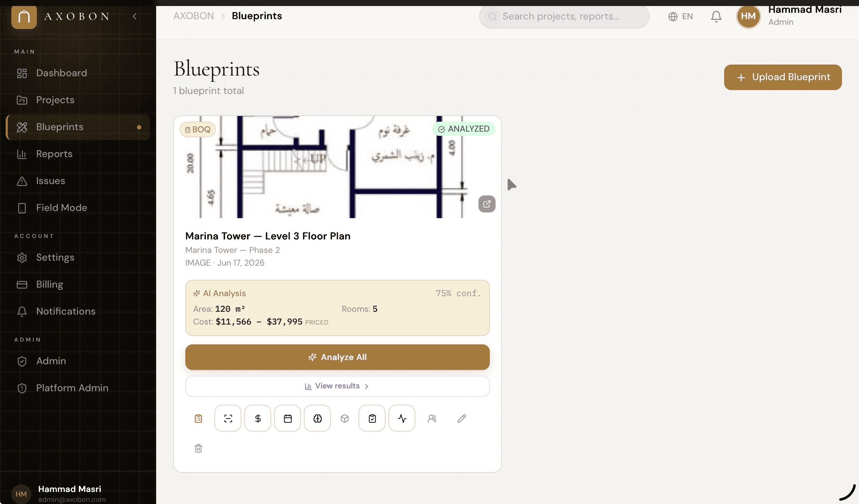Click the users people icon

(432, 419)
